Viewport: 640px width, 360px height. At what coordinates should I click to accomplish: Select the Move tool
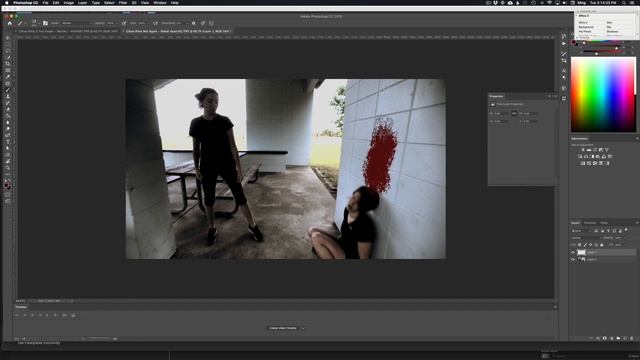click(x=8, y=38)
